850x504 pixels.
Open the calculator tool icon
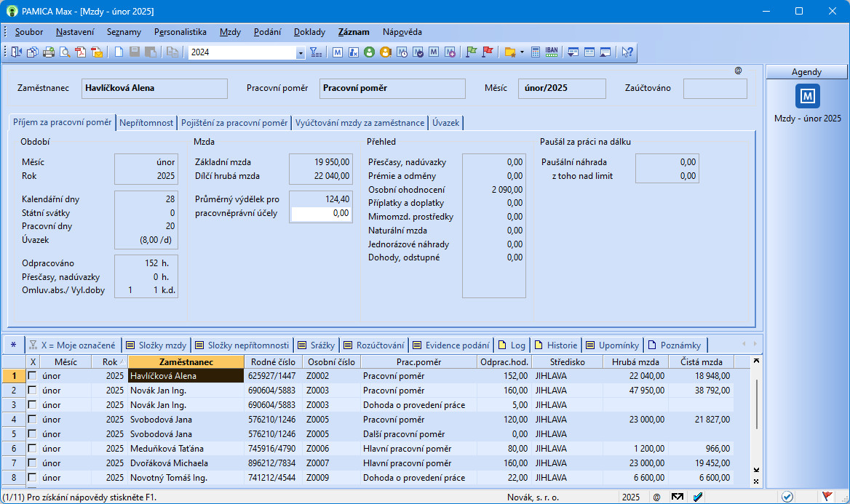pos(536,52)
